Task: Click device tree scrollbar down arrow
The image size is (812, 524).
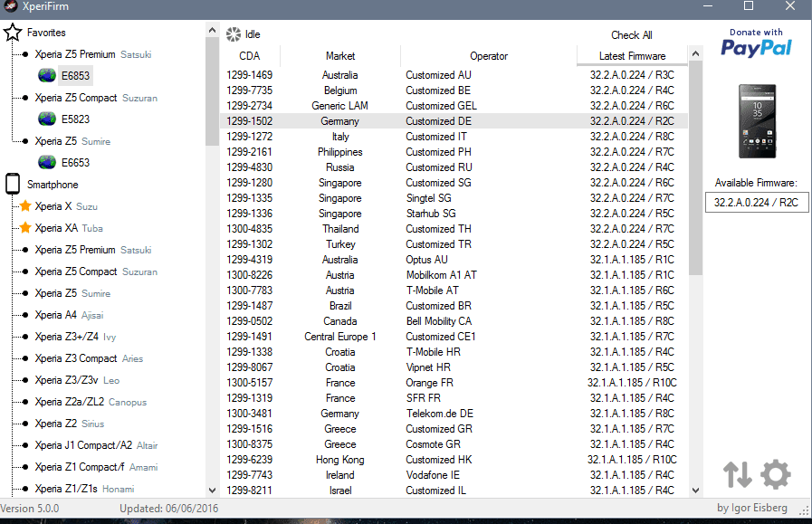Action: click(212, 490)
